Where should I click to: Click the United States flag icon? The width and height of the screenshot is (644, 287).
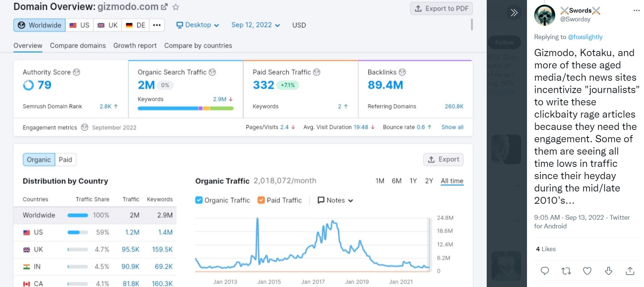pos(26,232)
